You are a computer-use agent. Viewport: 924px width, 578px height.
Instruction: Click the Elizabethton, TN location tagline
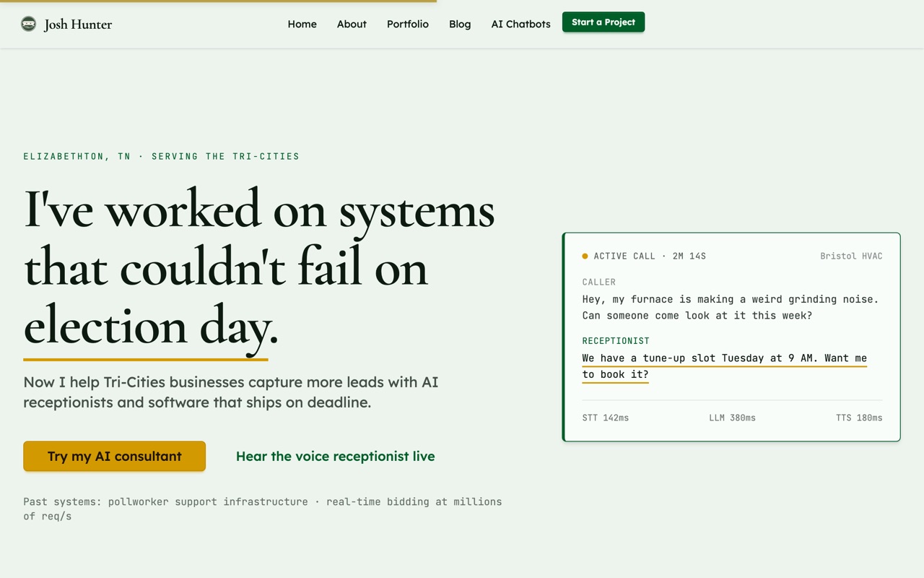click(161, 156)
